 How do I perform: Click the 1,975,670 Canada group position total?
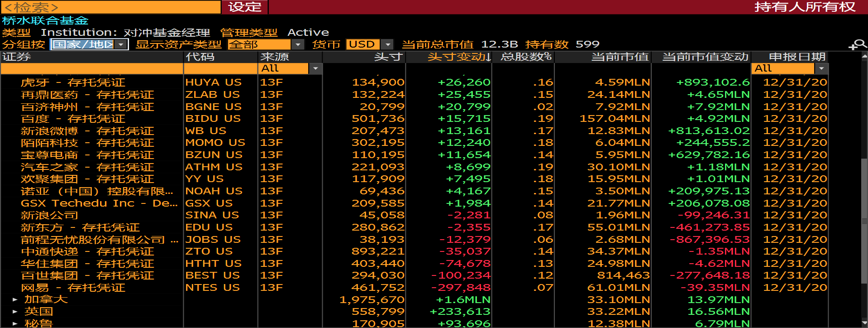pos(372,299)
